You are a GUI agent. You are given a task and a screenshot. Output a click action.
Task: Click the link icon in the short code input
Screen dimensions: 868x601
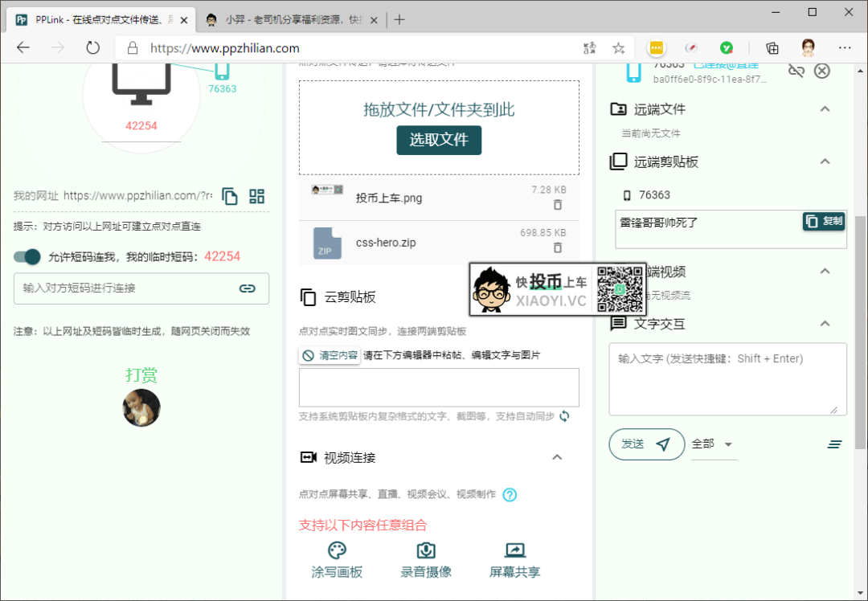coord(247,288)
